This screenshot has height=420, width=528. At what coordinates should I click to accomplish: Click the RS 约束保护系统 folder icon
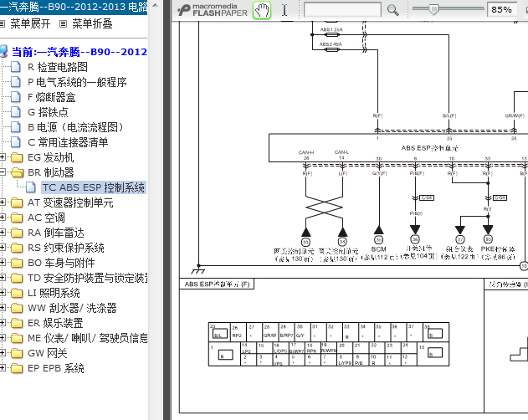17,248
